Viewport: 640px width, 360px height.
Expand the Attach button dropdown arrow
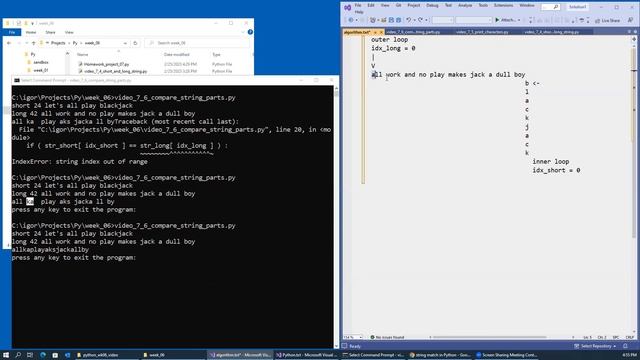click(519, 20)
